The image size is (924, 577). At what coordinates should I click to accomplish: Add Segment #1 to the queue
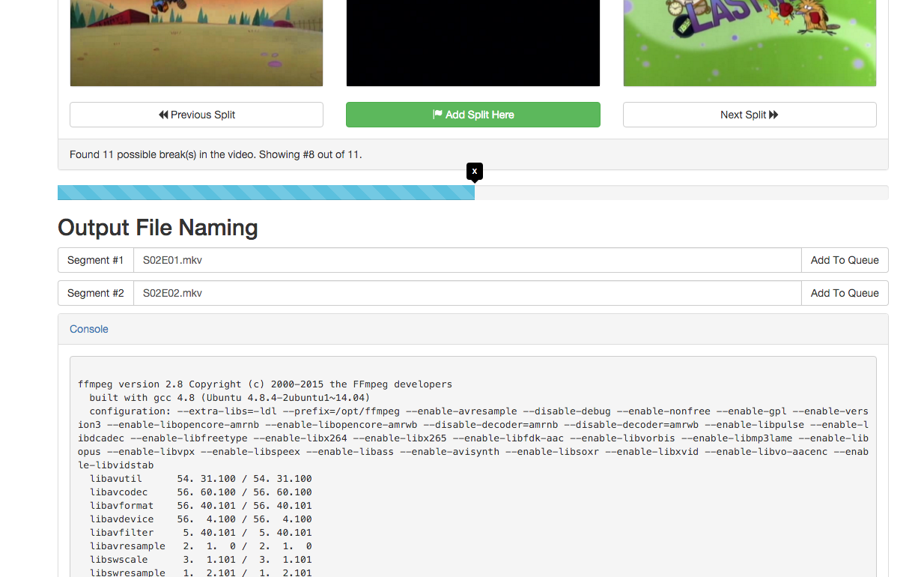(x=845, y=260)
